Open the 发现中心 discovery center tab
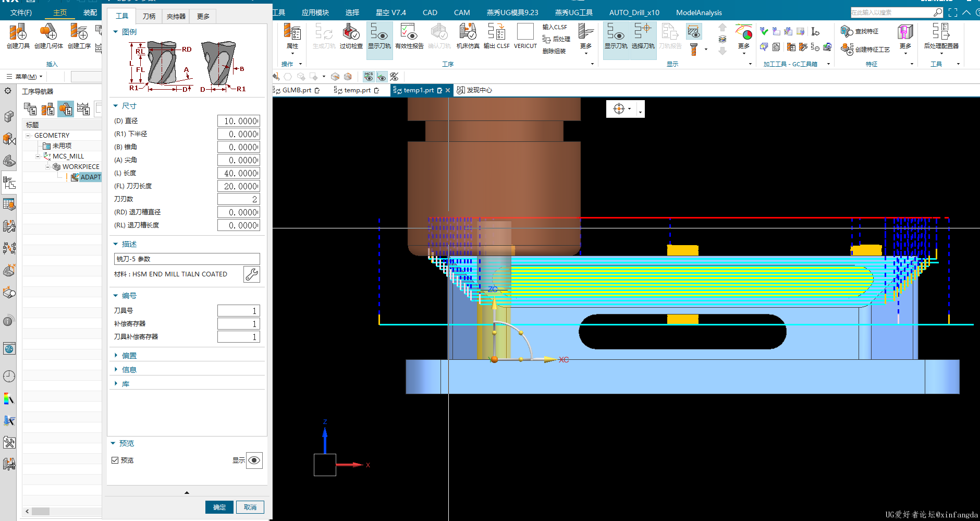Screen dimensions: 980x521 click(474, 90)
